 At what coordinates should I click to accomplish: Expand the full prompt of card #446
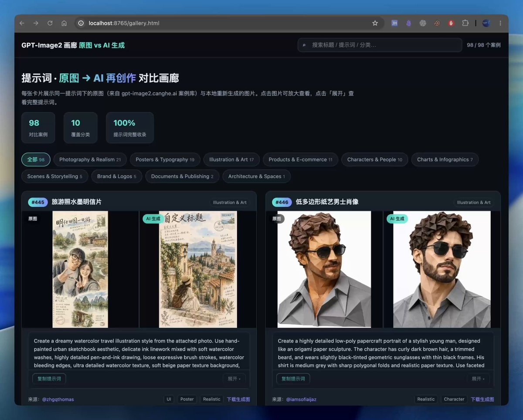click(x=478, y=379)
